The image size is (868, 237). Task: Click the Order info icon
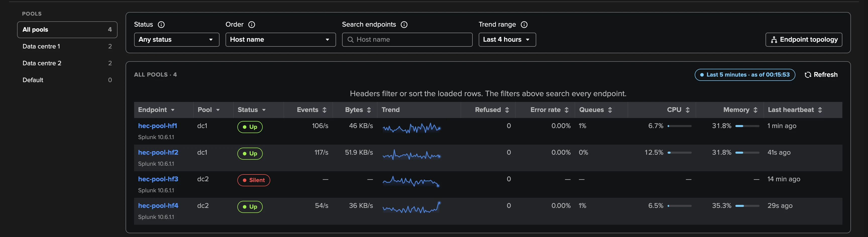pyautogui.click(x=252, y=25)
